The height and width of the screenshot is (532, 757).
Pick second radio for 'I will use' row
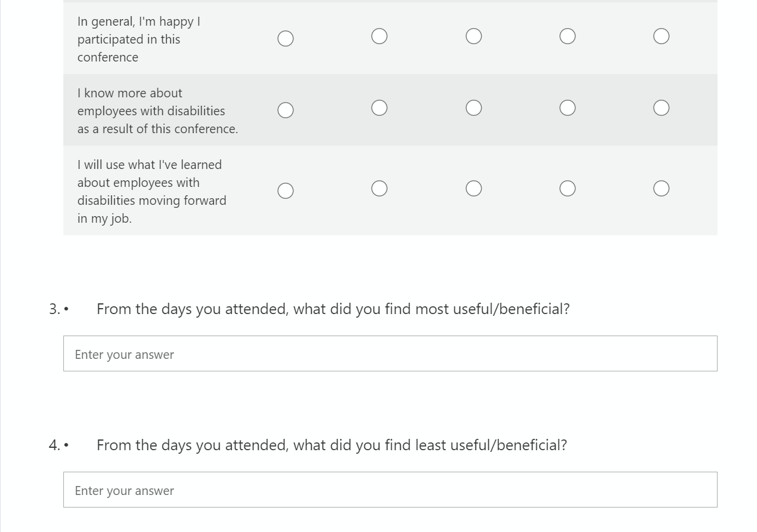pos(379,189)
